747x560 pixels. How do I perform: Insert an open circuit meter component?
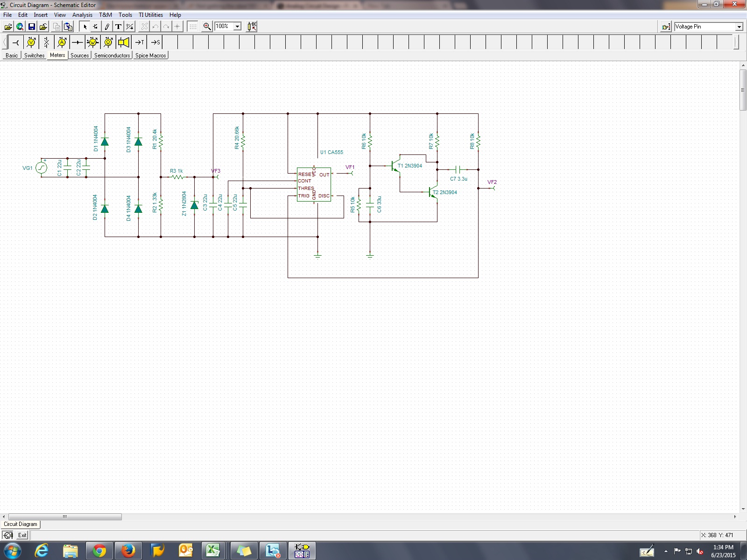(x=47, y=42)
